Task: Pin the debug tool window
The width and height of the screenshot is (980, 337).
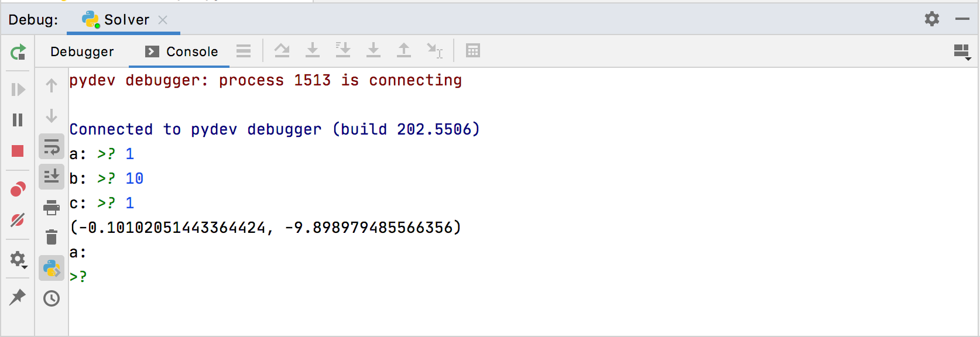Action: point(18,297)
